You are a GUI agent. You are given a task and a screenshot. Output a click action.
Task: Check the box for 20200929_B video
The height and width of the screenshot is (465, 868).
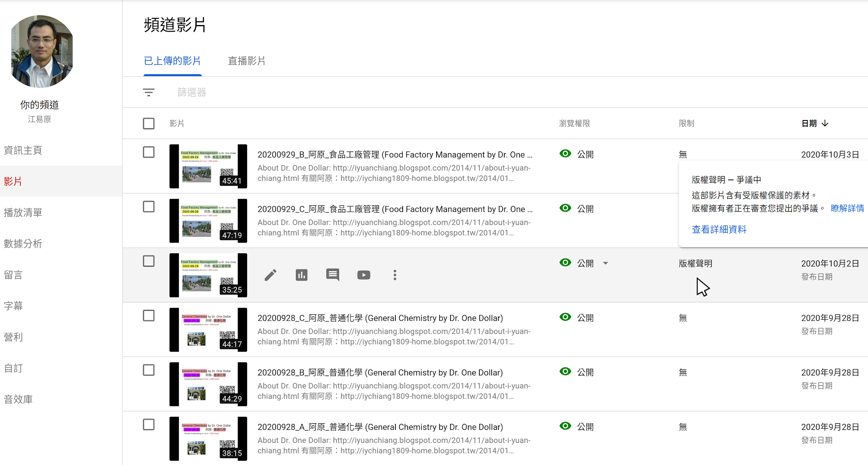148,152
